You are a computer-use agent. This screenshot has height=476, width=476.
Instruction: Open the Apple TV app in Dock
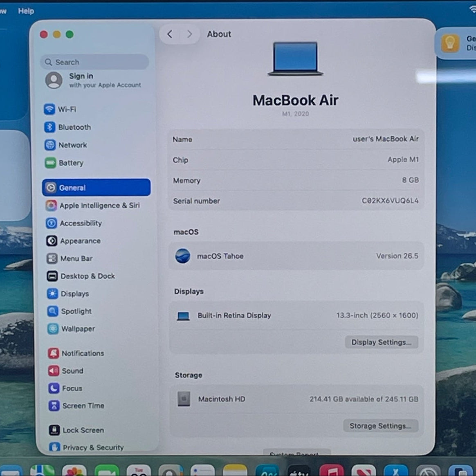tap(299, 470)
